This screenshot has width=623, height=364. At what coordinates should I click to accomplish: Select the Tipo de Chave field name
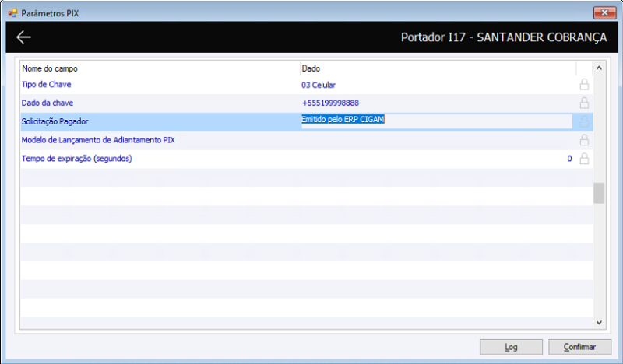46,85
